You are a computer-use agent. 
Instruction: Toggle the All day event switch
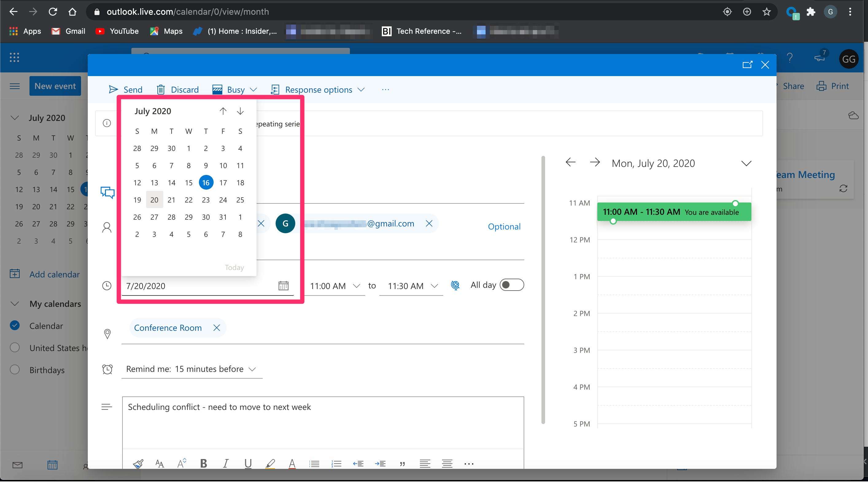pos(511,285)
